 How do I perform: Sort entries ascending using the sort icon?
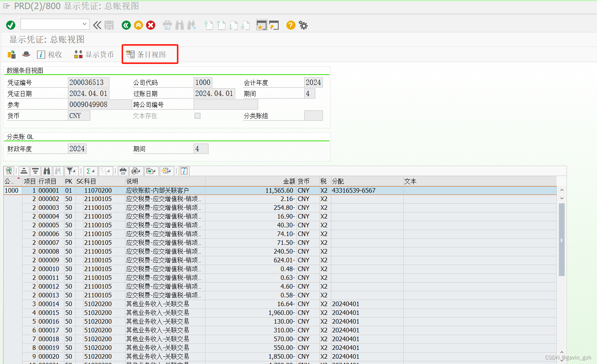coord(24,171)
